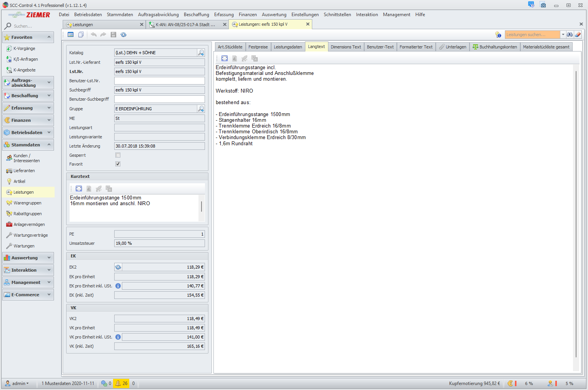Viewport: 588px width, 390px height.
Task: Switch to the Leistungsdaten tab
Action: coord(288,47)
